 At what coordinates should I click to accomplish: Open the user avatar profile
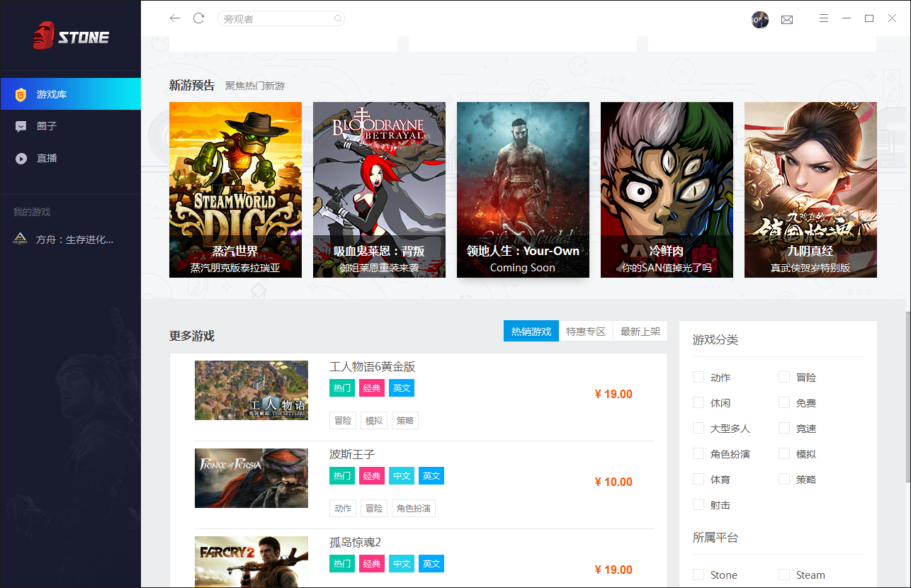(x=759, y=19)
